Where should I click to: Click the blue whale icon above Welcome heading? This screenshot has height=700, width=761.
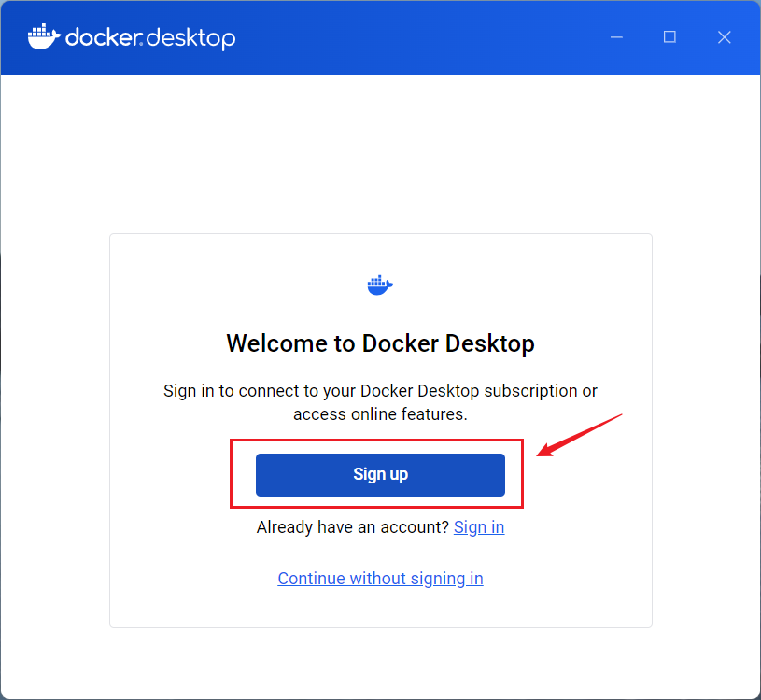point(380,286)
